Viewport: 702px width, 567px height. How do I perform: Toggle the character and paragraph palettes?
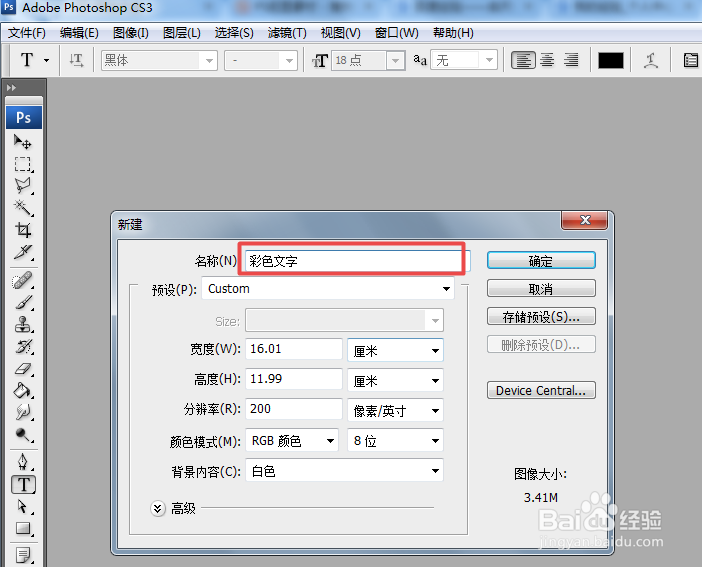(x=690, y=60)
